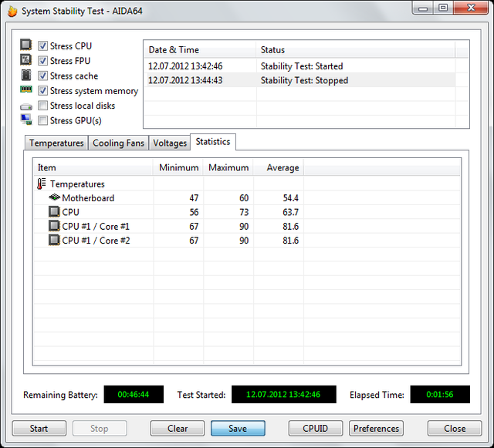494x448 pixels.
Task: Click the green RAM module icon
Action: pyautogui.click(x=26, y=89)
